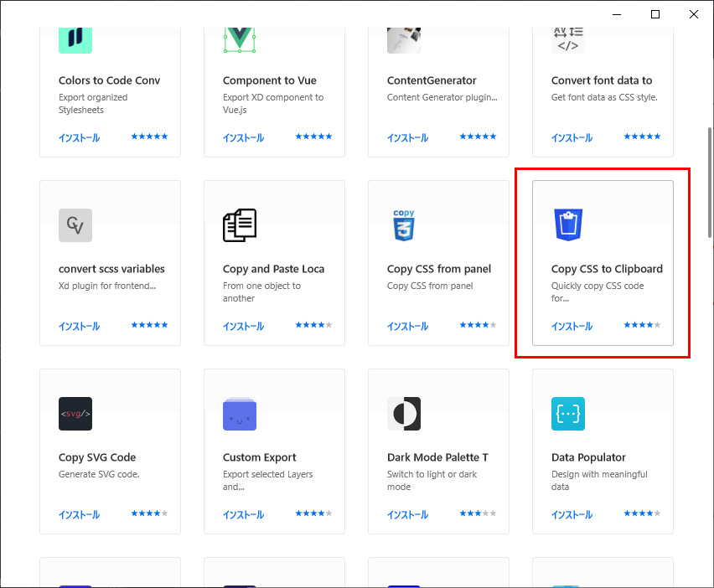Install the Copy CSS from panel plugin
This screenshot has height=588, width=714.
click(x=407, y=327)
